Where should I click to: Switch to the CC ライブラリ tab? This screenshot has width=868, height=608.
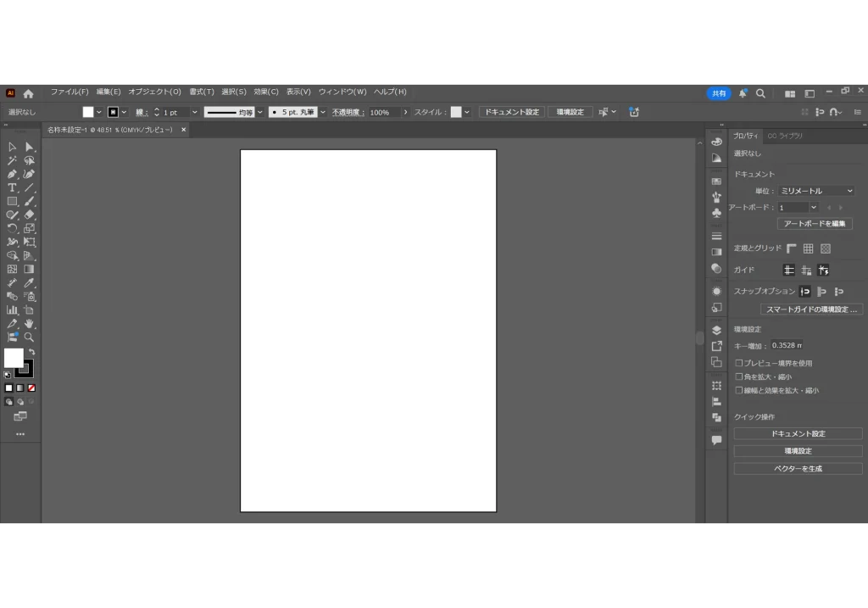point(785,136)
